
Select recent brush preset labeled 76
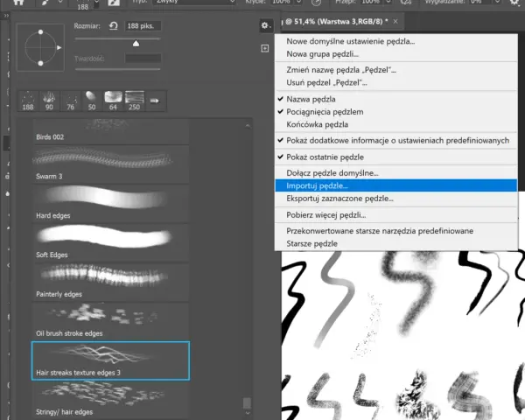pos(71,101)
